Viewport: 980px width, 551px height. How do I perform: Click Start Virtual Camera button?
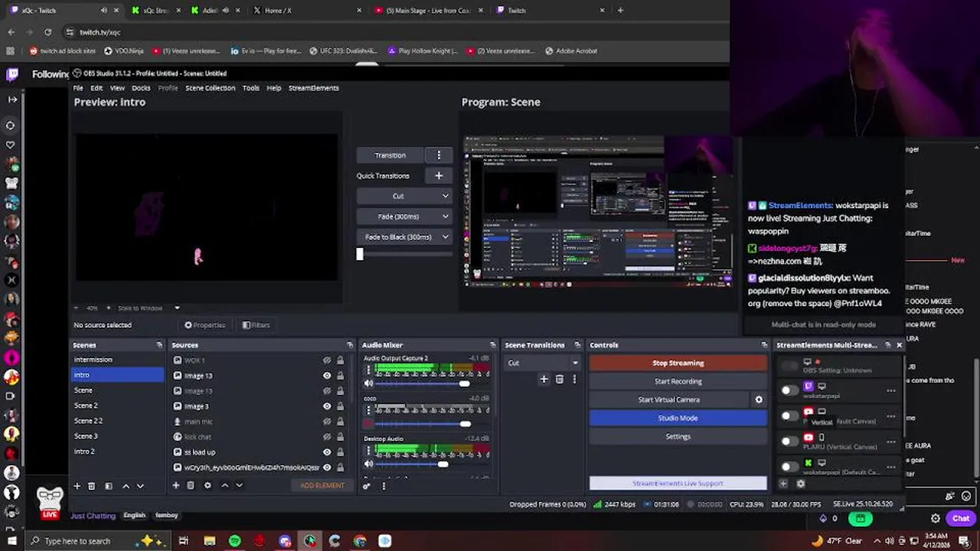pyautogui.click(x=669, y=399)
